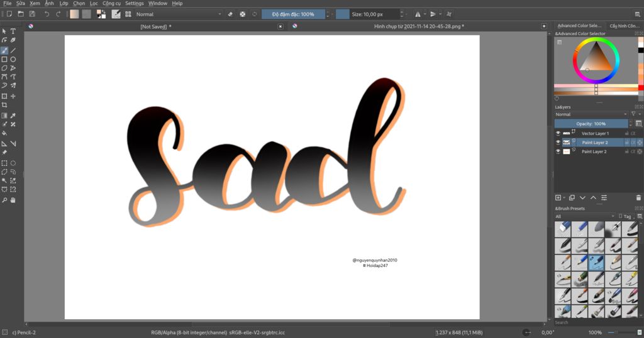Toggle preserve alpha in toolbar
Image resolution: width=644 pixels, height=338 pixels.
(x=243, y=14)
